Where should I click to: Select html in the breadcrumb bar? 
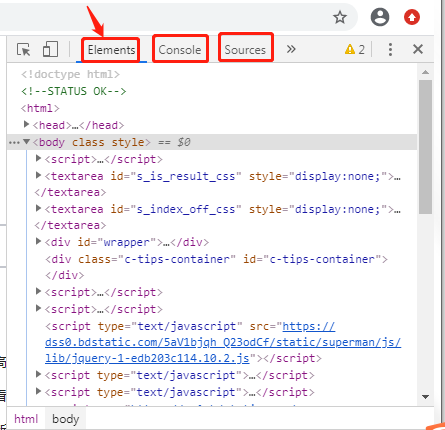click(x=26, y=419)
